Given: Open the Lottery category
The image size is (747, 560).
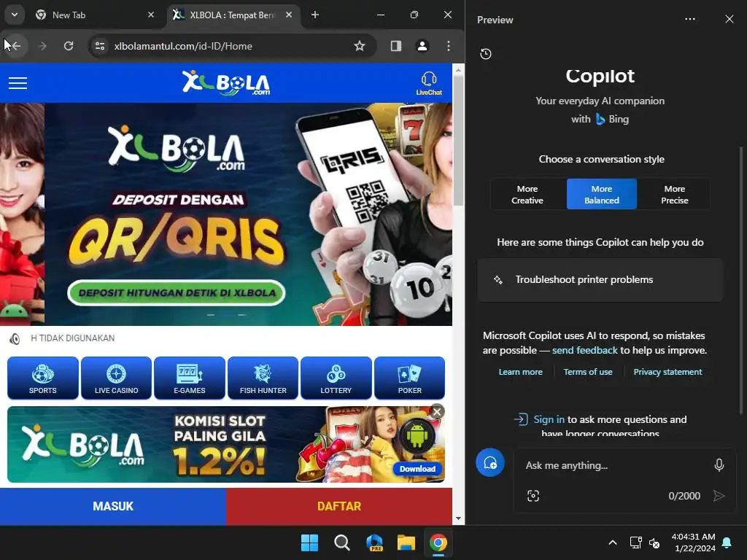Looking at the screenshot, I should 336,378.
